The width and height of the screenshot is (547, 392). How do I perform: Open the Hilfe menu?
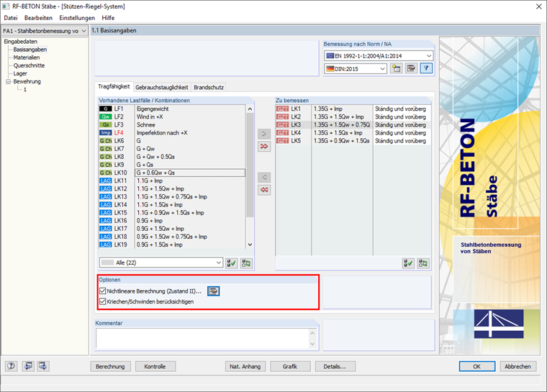pyautogui.click(x=108, y=18)
